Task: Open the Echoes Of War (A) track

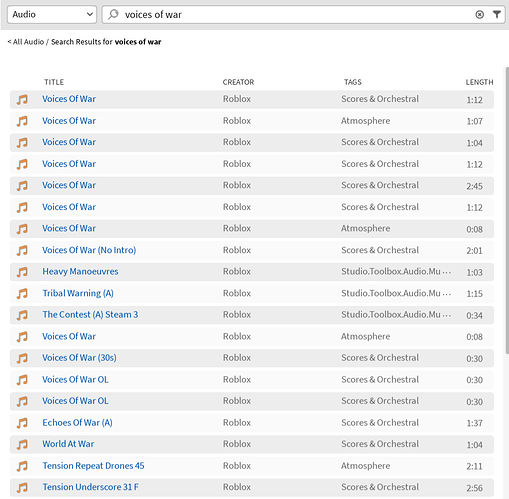Action: click(x=77, y=423)
